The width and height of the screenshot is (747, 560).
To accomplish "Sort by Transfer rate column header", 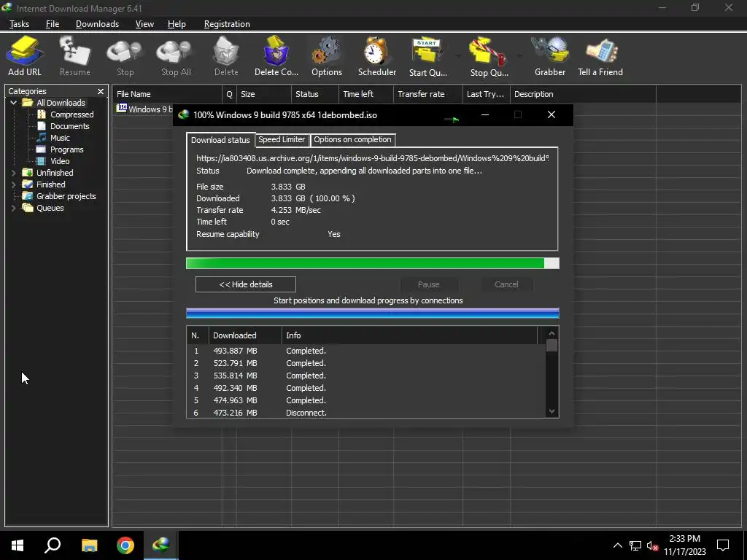I will 427,94.
